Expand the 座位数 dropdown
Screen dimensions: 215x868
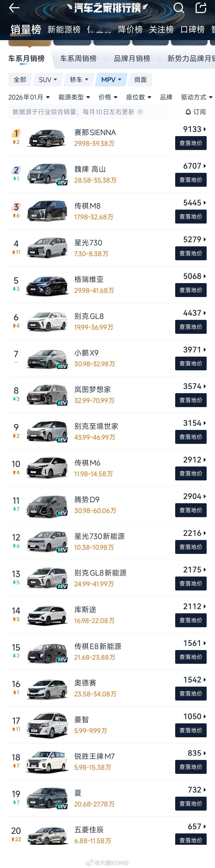tap(139, 97)
